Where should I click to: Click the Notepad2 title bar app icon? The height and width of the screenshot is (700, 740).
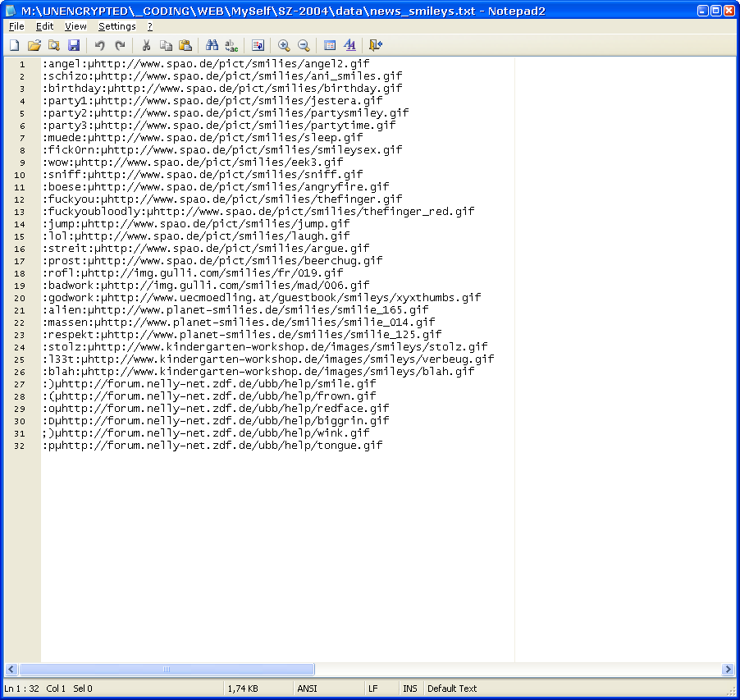[x=11, y=11]
